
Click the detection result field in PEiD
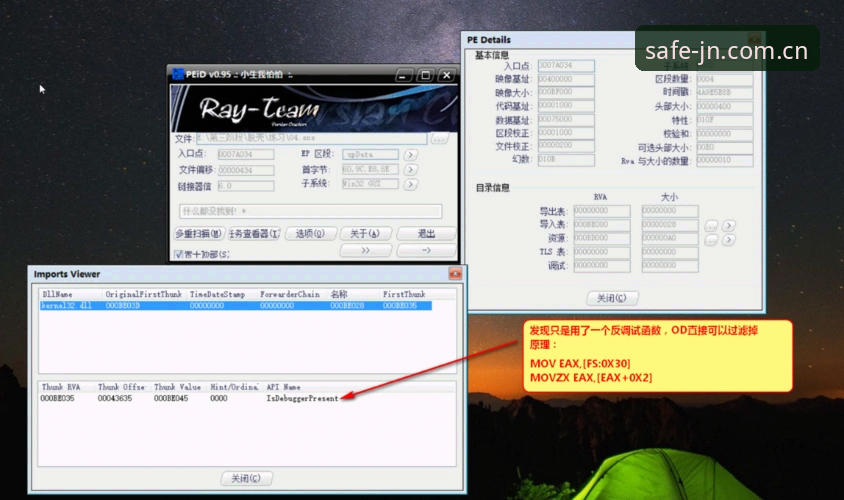tap(311, 211)
